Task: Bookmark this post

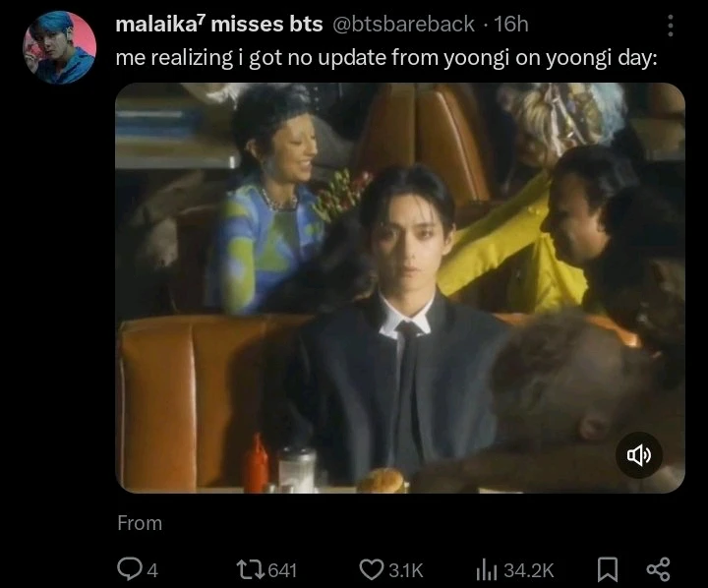Action: pyautogui.click(x=609, y=569)
